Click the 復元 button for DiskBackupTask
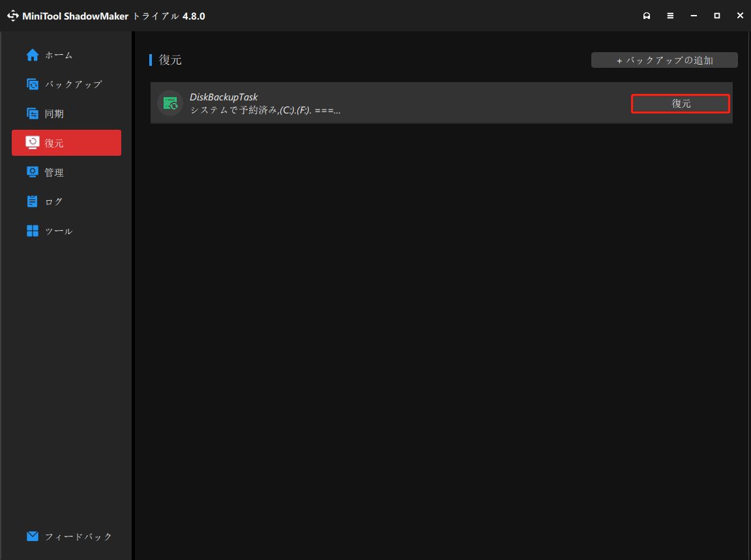 pos(680,103)
